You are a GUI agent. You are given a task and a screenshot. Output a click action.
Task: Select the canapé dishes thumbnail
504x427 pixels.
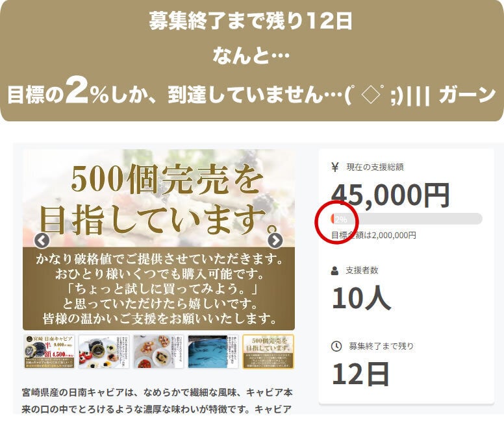158,352
